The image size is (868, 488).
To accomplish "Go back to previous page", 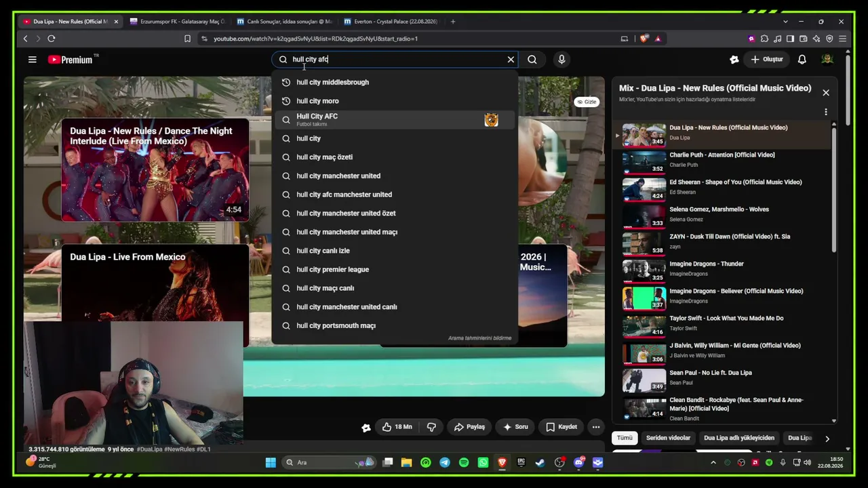I will point(26,39).
